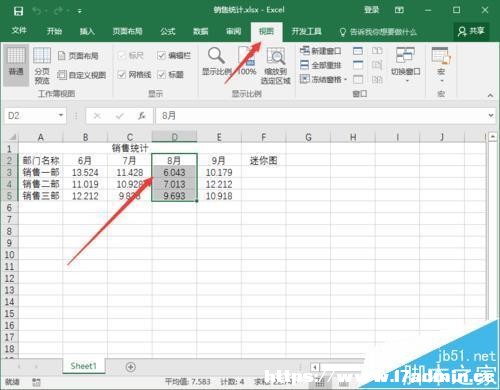Toggle the 标题 headings checkbox

[x=162, y=75]
